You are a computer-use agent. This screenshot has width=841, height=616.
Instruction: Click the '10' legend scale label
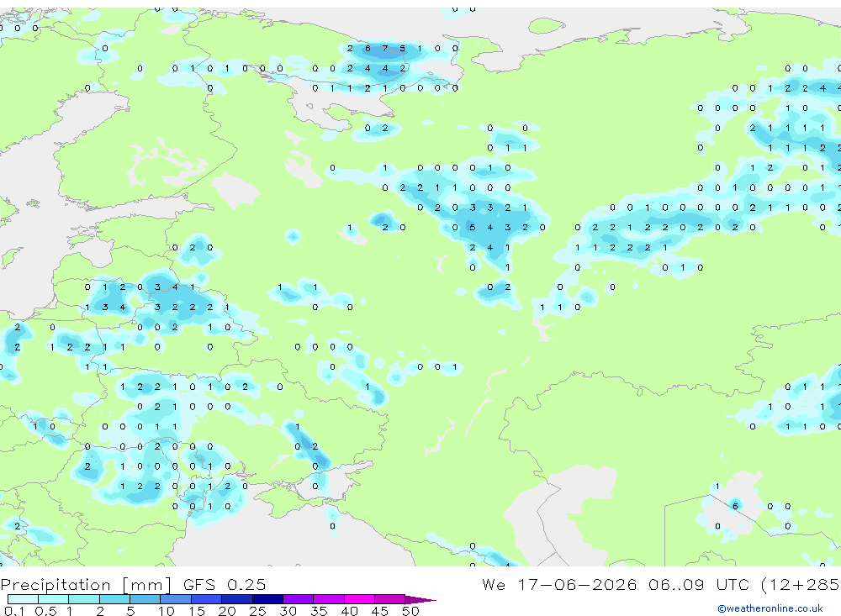(x=167, y=611)
